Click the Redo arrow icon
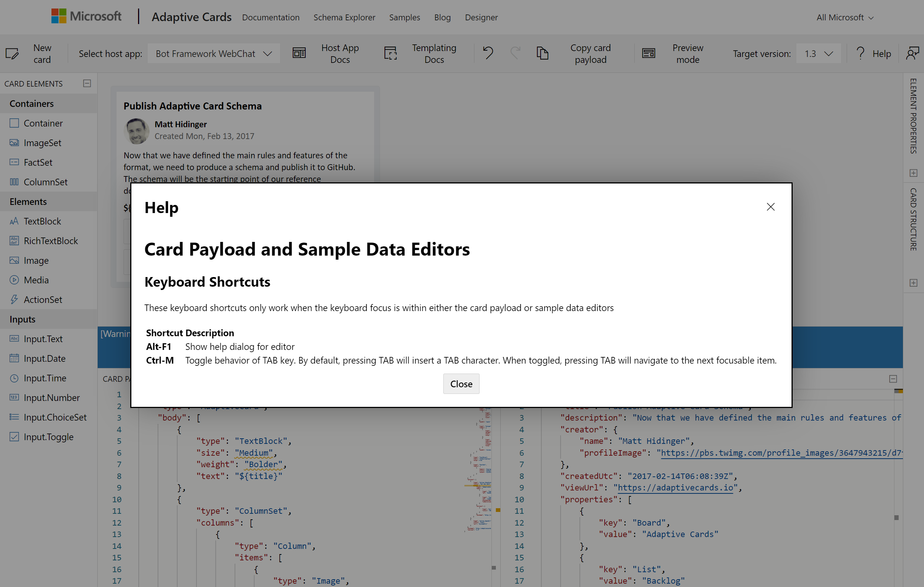 (x=515, y=53)
